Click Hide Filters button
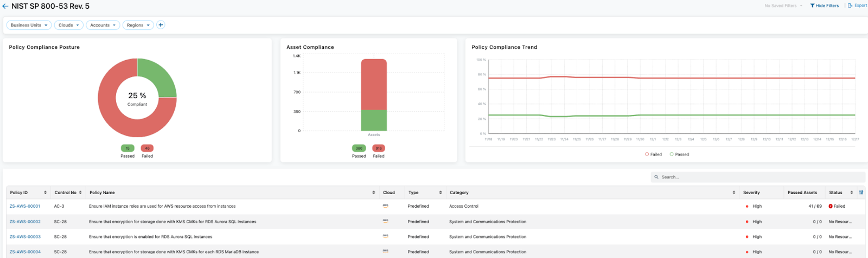The image size is (868, 258). point(825,5)
